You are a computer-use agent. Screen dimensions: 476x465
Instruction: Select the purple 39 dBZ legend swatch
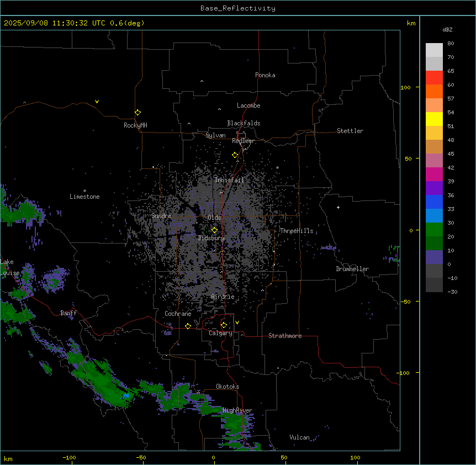point(434,188)
